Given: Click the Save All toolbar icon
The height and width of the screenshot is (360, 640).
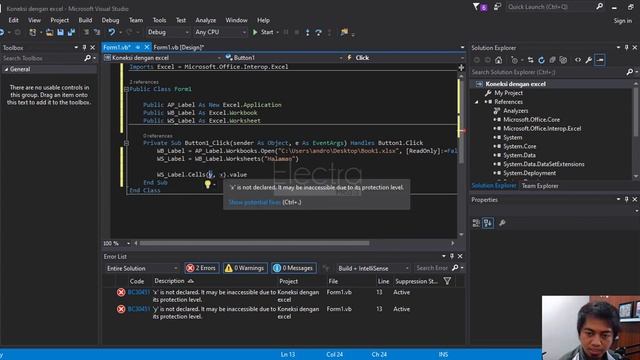Looking at the screenshot, I should pos(71,32).
